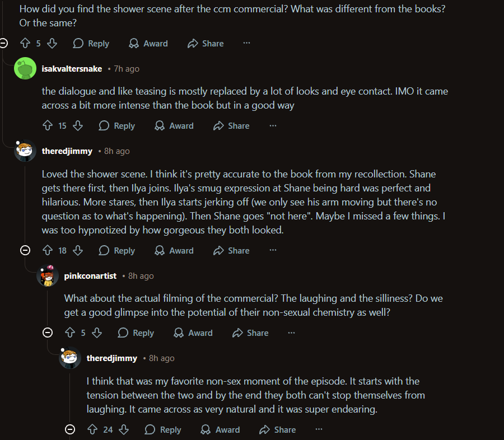Open more options on isakvaltersnake's comment
Screen dimensions: 504x440
click(x=273, y=126)
